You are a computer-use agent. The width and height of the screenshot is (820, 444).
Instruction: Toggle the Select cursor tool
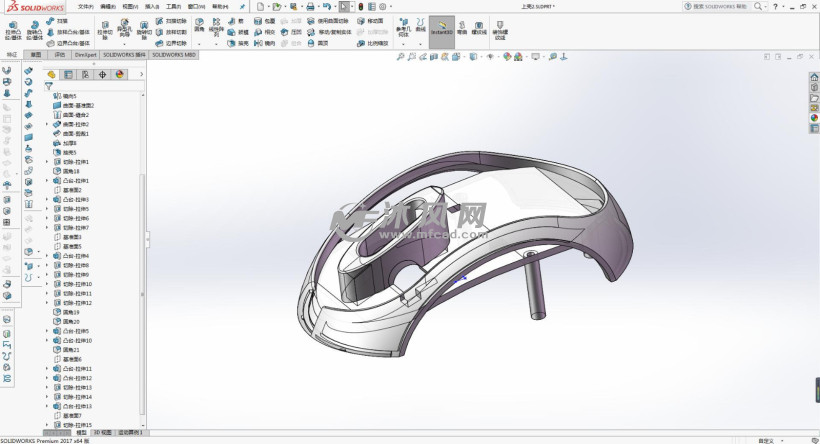point(344,7)
